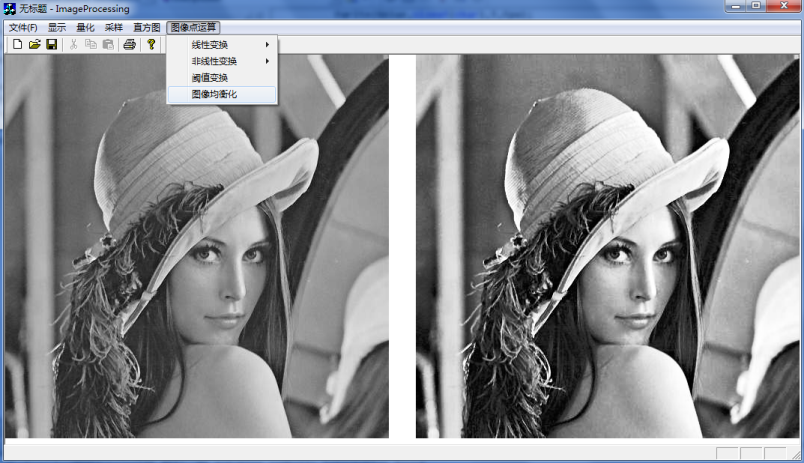Open the 直方图 menu
The height and width of the screenshot is (463, 804).
coord(147,28)
